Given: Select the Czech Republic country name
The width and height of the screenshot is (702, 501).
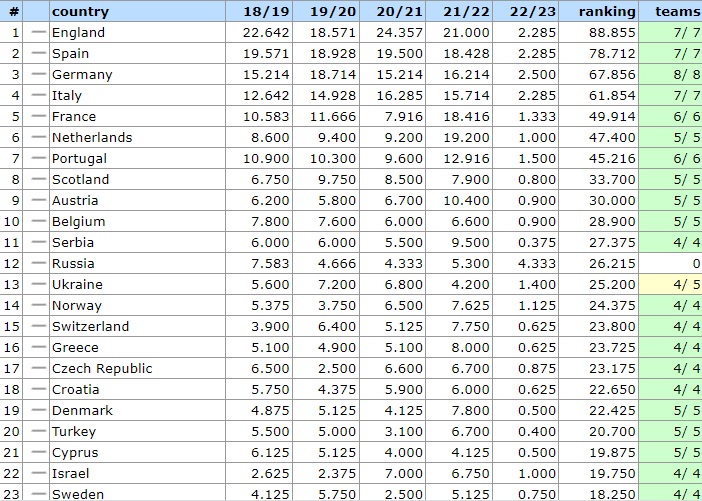Looking at the screenshot, I should pos(101,369).
